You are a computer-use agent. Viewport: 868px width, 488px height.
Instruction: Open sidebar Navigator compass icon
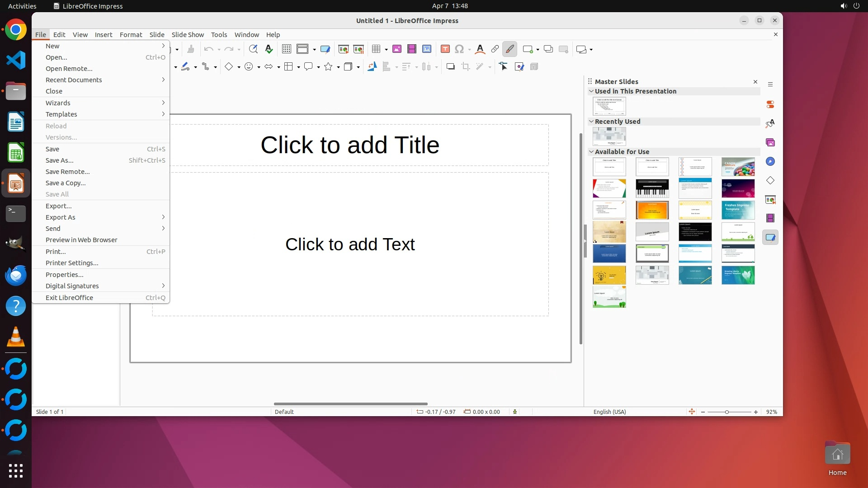[770, 161]
